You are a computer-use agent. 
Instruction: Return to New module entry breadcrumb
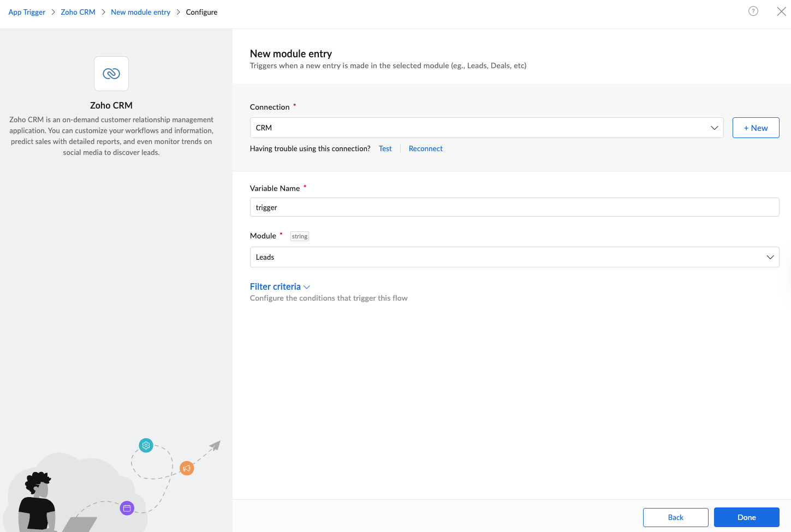140,12
